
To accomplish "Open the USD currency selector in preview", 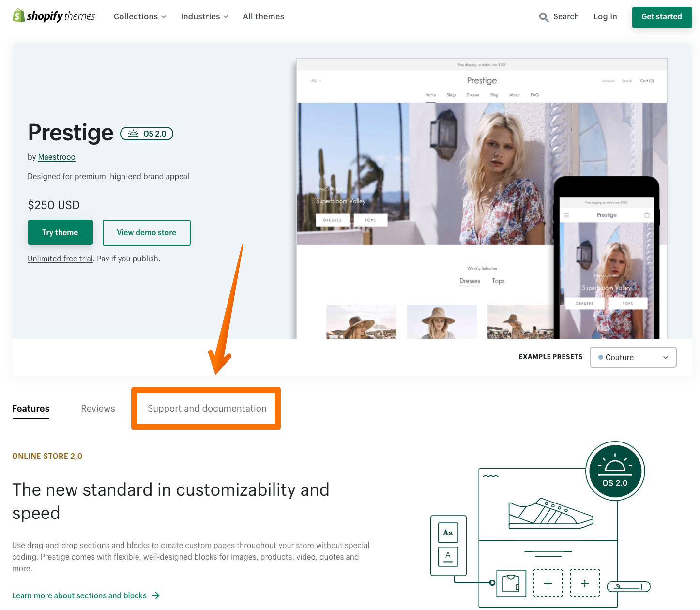I will pyautogui.click(x=316, y=81).
